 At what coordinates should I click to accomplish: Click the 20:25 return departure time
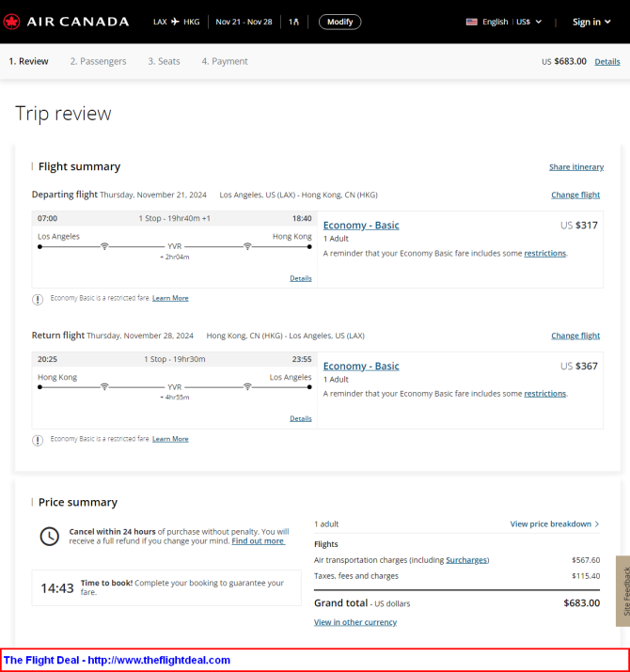pyautogui.click(x=47, y=359)
